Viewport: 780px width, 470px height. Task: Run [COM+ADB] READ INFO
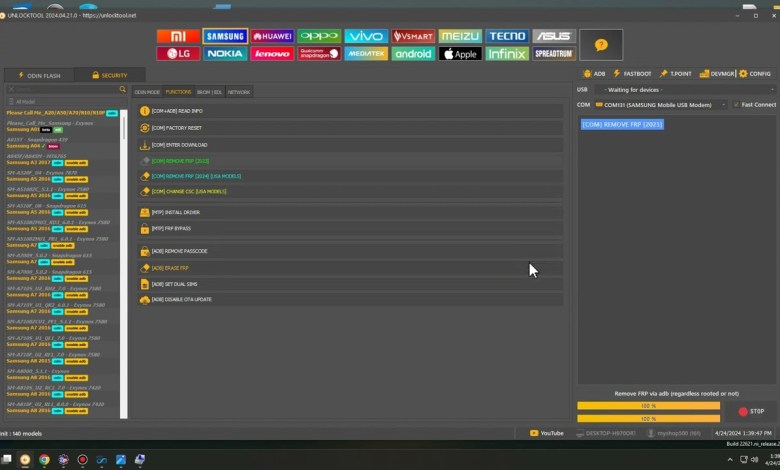pos(351,111)
